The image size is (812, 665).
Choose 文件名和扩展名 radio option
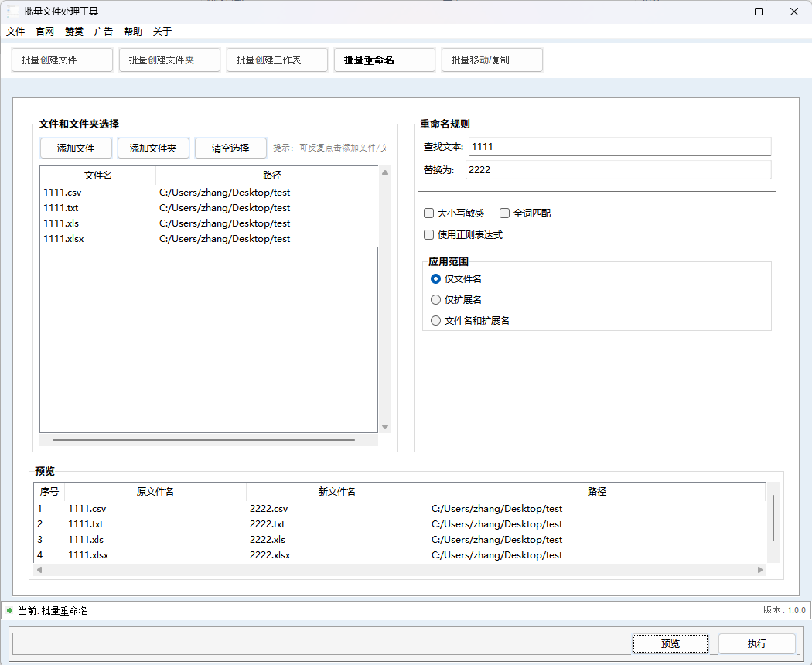436,321
